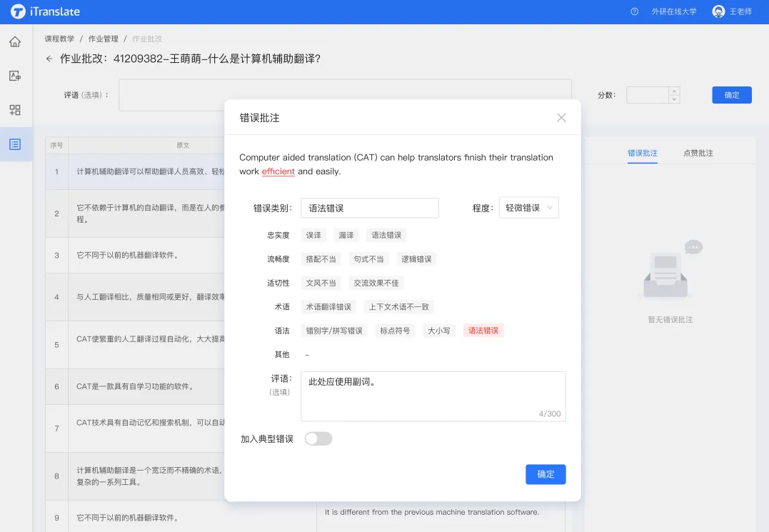Select the 语法错误 tag under 忠实度
This screenshot has width=769, height=532.
point(386,235)
